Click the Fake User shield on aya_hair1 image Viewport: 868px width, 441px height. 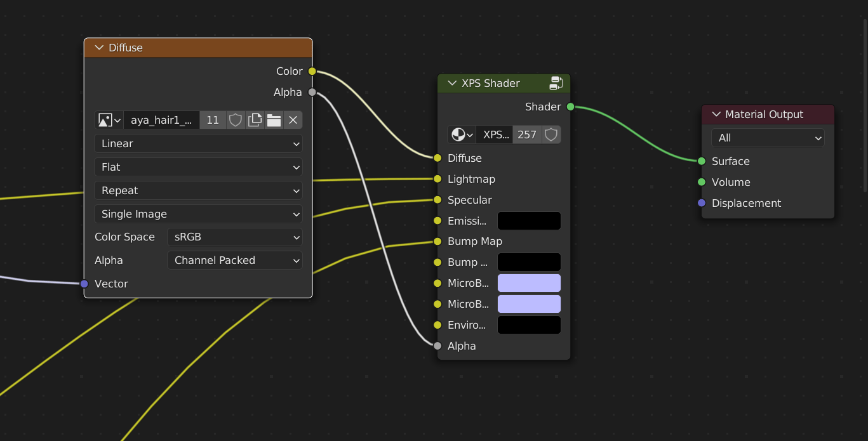pyautogui.click(x=235, y=120)
